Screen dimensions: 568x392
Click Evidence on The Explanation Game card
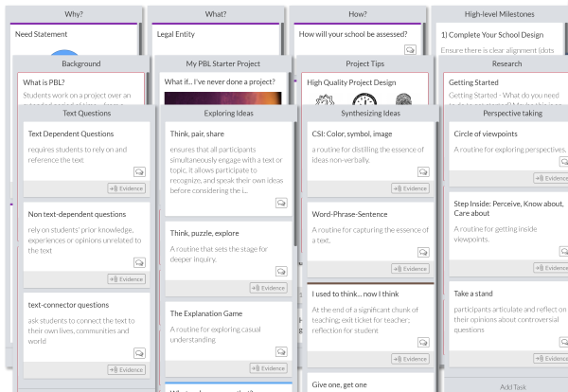[x=269, y=368]
